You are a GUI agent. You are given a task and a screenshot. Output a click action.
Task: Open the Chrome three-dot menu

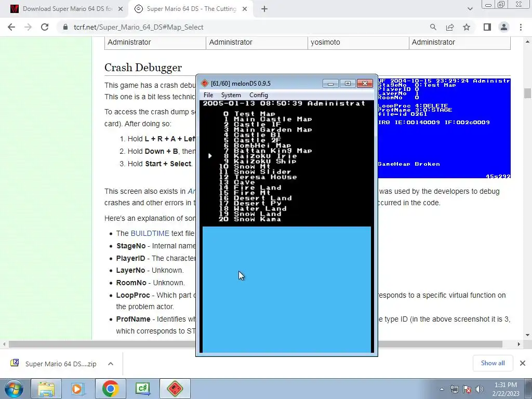[521, 27]
